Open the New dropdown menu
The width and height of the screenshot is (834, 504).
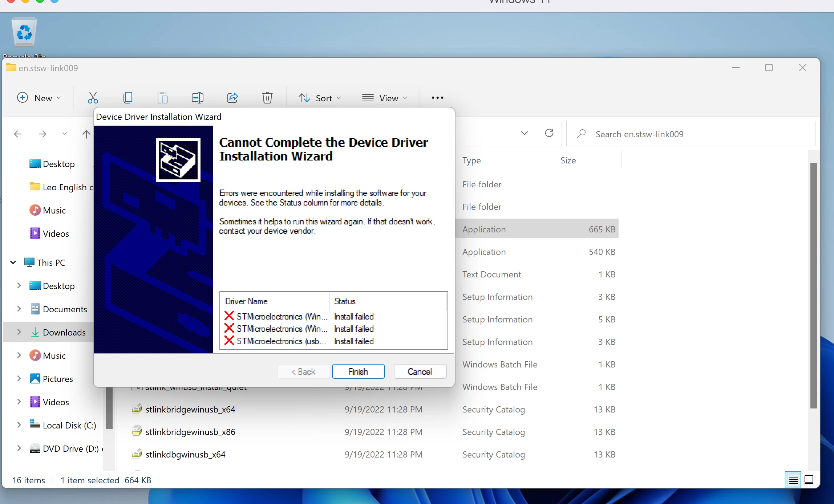pos(39,98)
